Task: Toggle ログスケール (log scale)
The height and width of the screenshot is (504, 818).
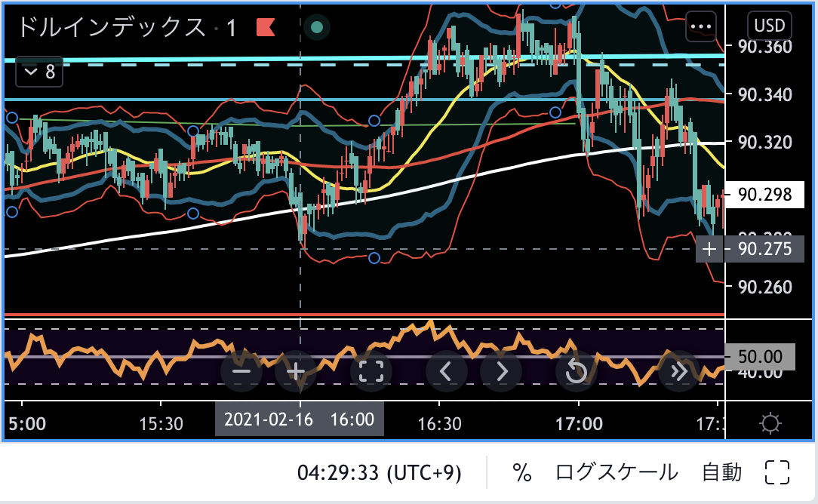Action: 617,473
